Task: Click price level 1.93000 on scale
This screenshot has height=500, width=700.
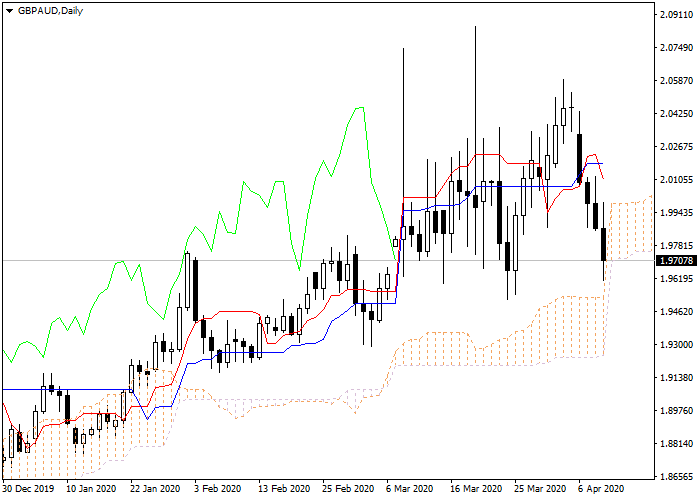Action: 676,345
